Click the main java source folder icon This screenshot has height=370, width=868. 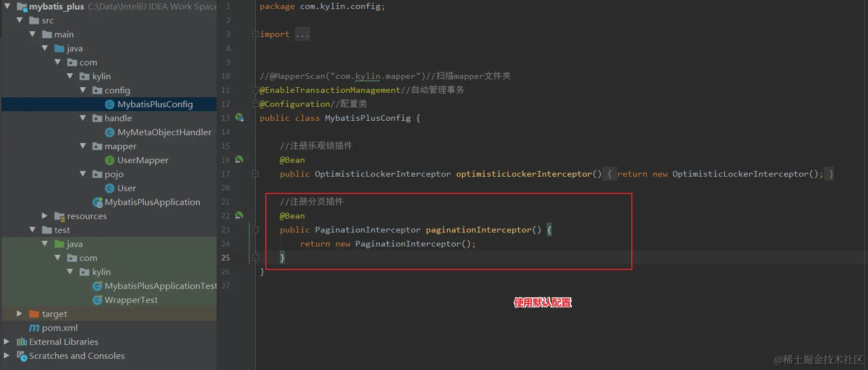point(59,49)
